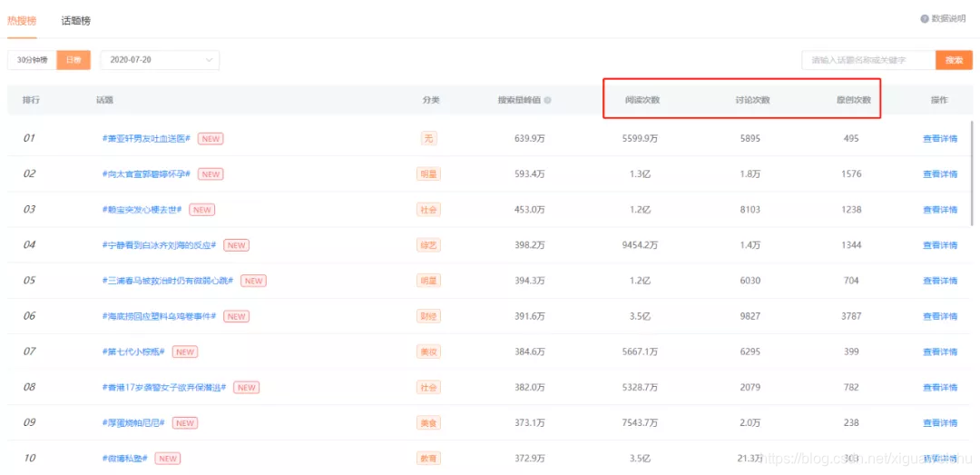Click the 操作 column header
Image resolution: width=980 pixels, height=475 pixels.
point(939,100)
